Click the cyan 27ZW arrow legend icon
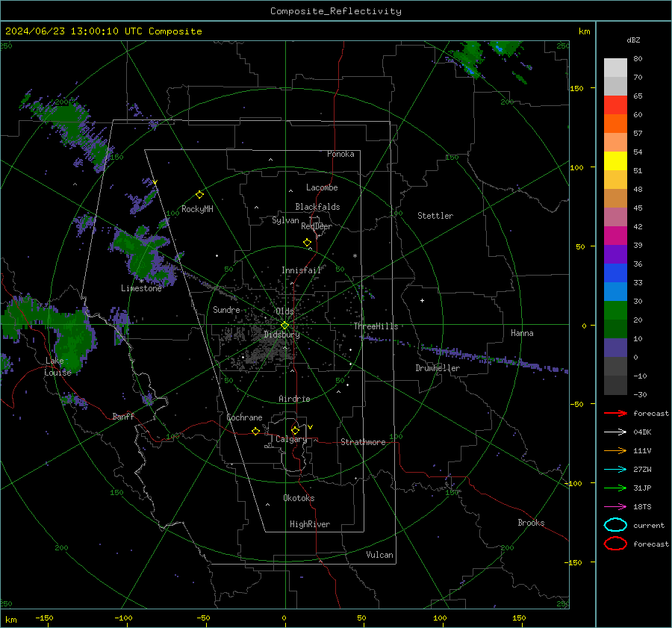Image resolution: width=672 pixels, height=628 pixels. [x=615, y=470]
